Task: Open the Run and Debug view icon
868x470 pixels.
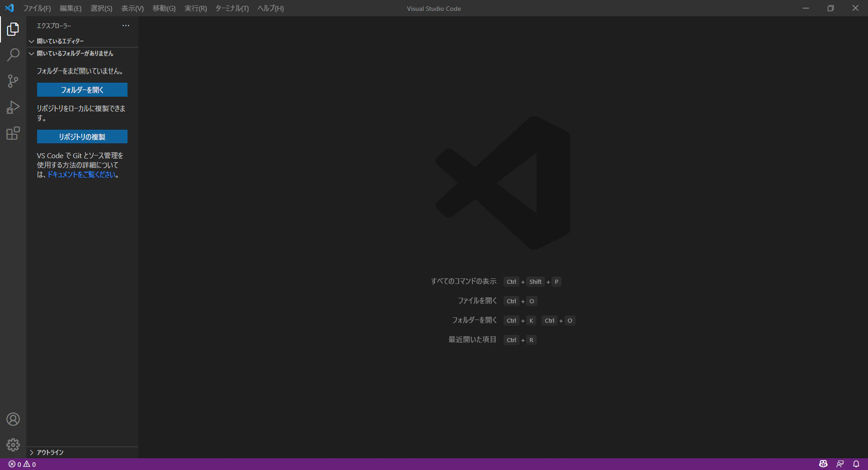Action: (x=13, y=108)
